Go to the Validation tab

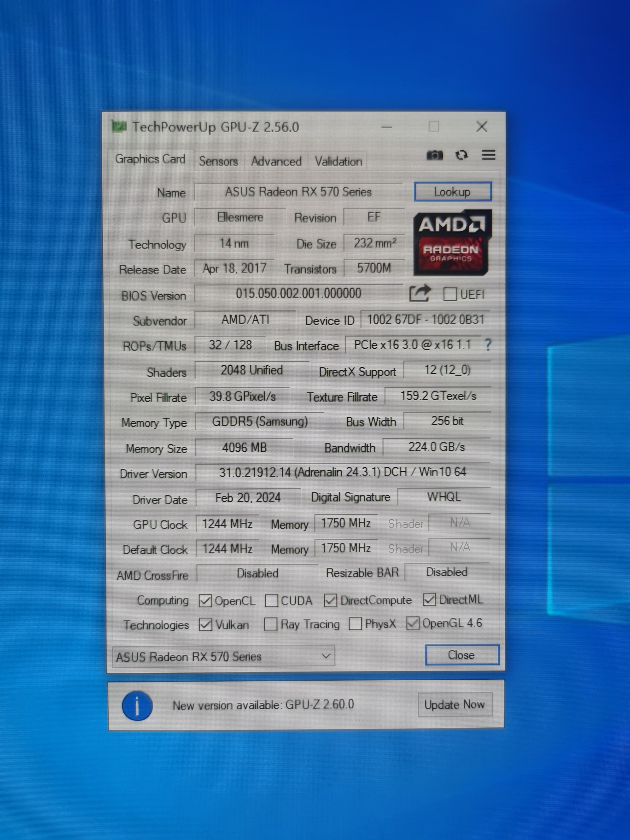pyautogui.click(x=338, y=161)
